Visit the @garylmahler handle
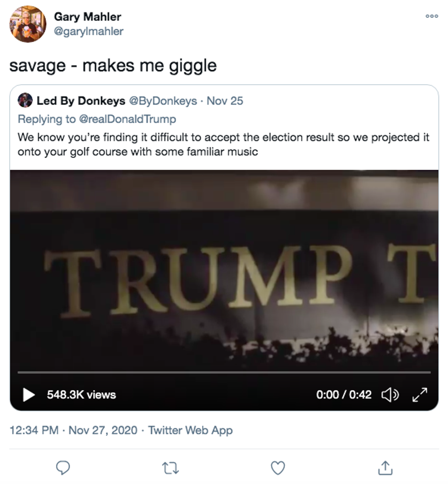This screenshot has height=484, width=448. pos(89,31)
